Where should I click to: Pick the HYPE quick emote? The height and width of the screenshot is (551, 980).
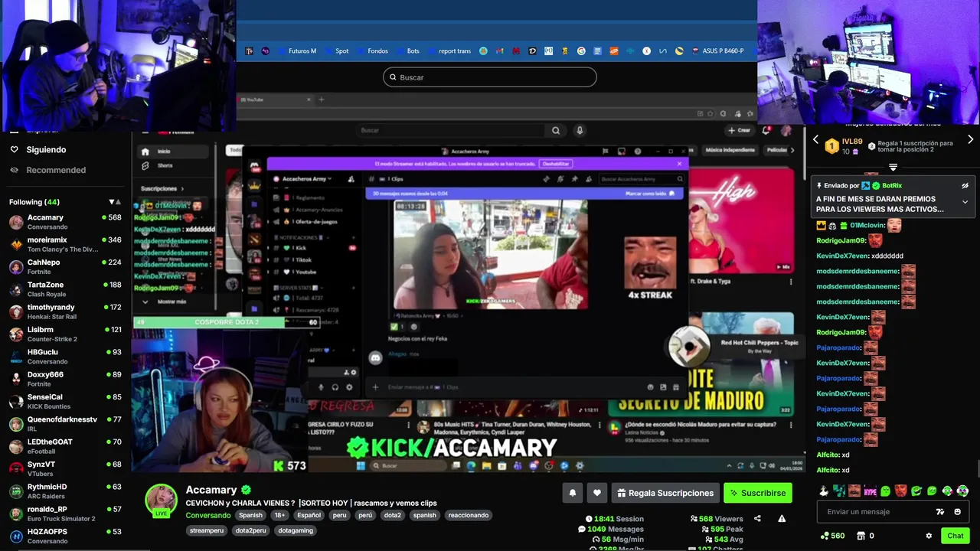pyautogui.click(x=871, y=491)
